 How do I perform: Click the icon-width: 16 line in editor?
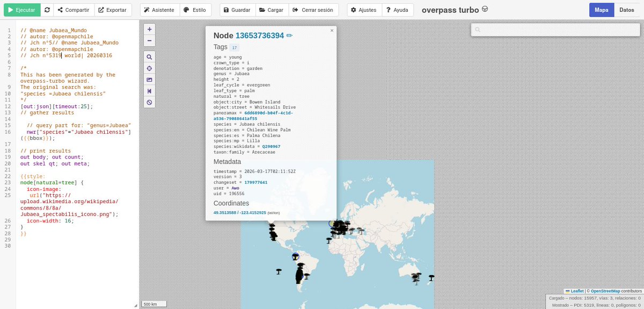click(x=50, y=220)
